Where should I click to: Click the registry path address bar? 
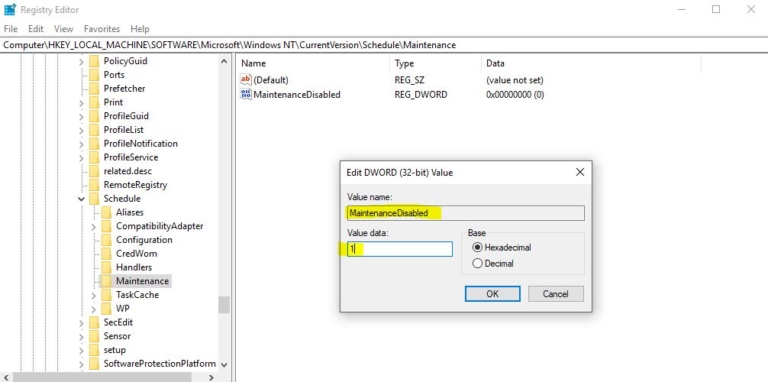tap(384, 45)
